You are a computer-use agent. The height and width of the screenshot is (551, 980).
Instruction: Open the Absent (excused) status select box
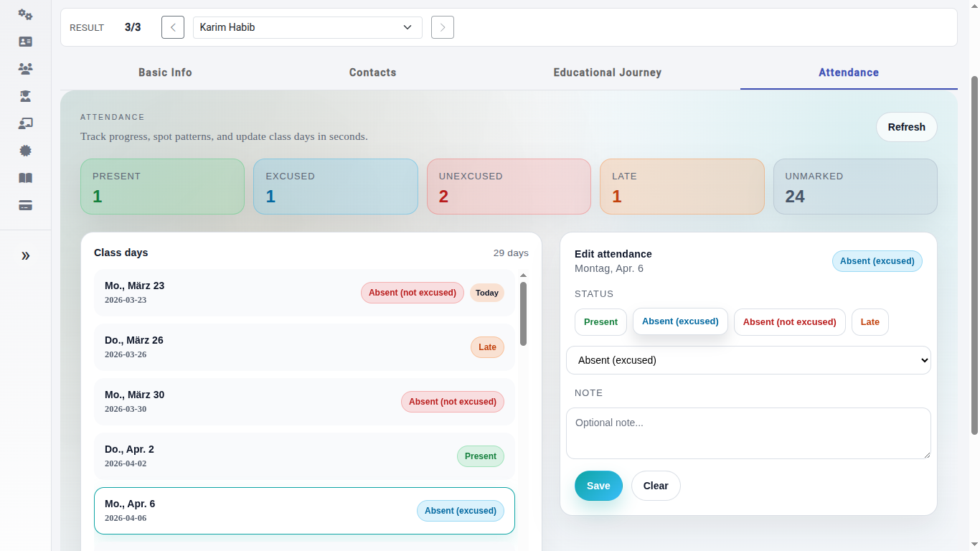[x=748, y=360]
